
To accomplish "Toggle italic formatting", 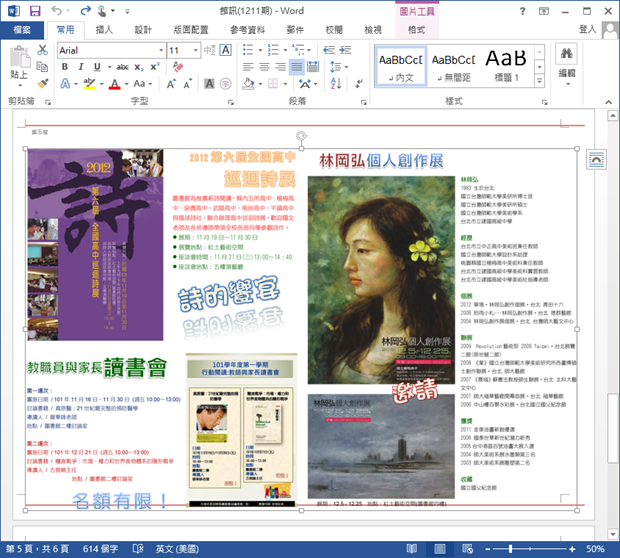I will (81, 67).
